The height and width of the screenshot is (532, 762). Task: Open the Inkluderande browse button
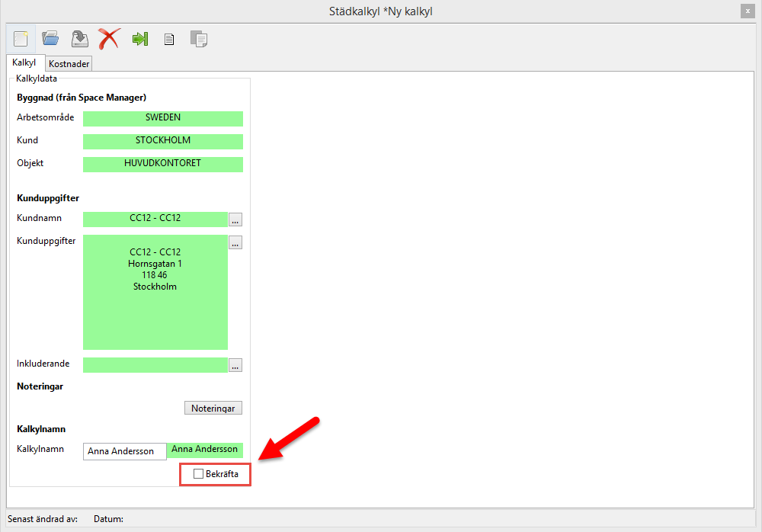[235, 366]
